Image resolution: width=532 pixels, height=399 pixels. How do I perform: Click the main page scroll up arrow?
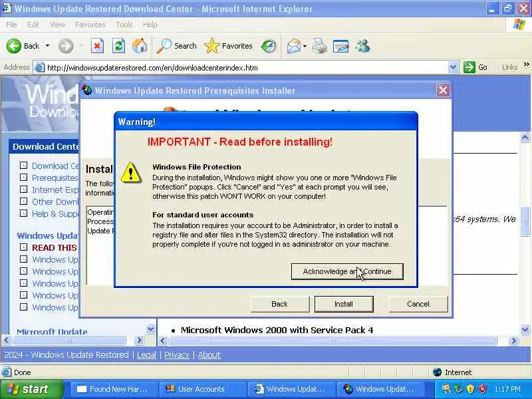coord(525,138)
